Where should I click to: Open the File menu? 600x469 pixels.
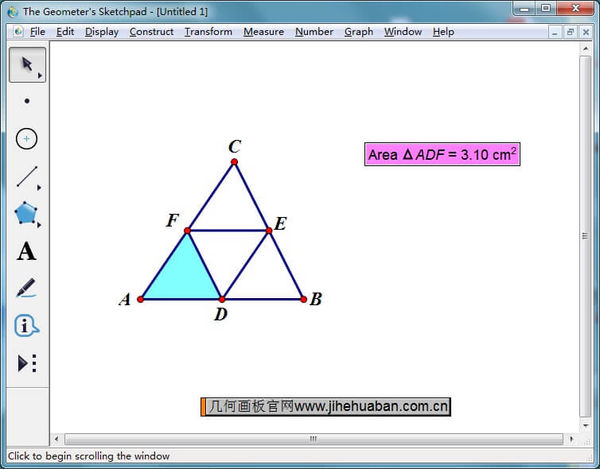pos(38,32)
